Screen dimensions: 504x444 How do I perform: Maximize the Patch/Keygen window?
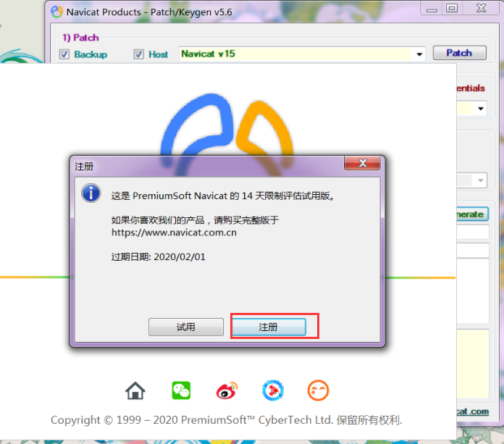[452, 8]
